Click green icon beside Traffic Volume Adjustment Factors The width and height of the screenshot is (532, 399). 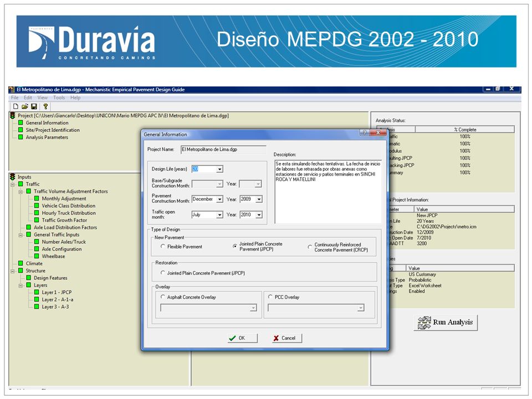click(x=29, y=191)
